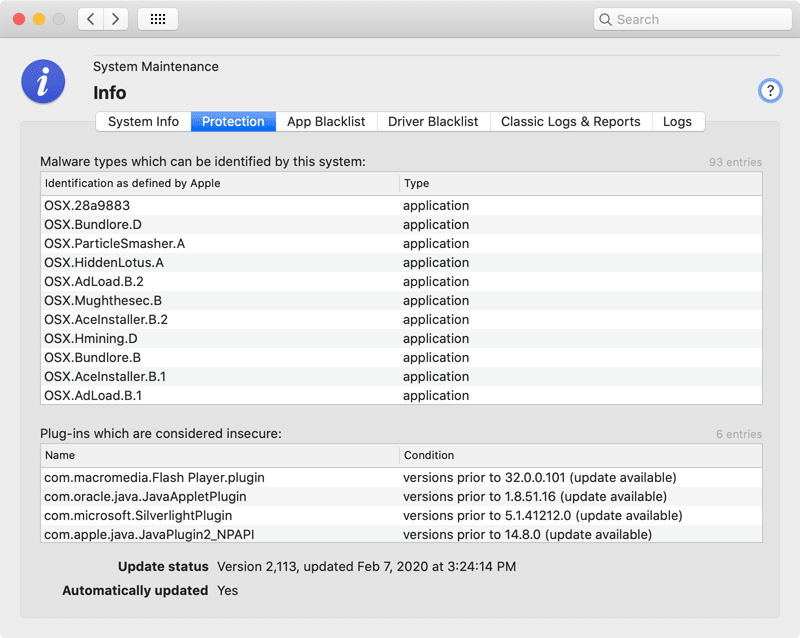
Task: Minimize the window with the yellow button
Action: pyautogui.click(x=39, y=19)
